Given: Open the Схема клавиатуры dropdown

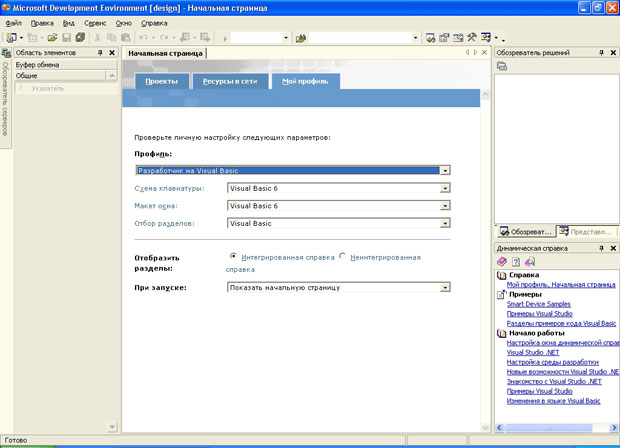Looking at the screenshot, I should (x=445, y=188).
